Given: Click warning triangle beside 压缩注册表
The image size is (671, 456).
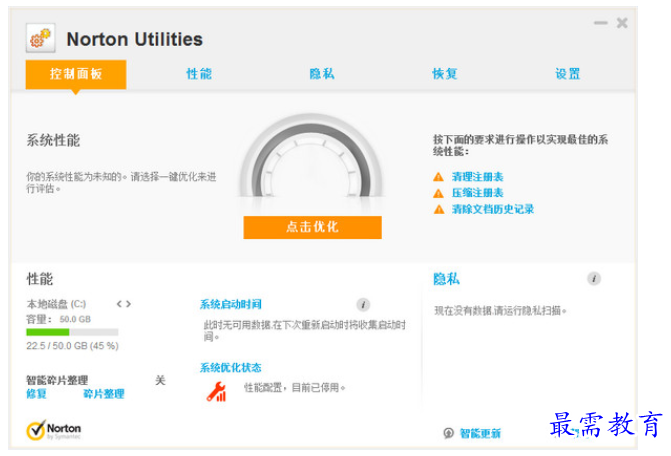Looking at the screenshot, I should pyautogui.click(x=439, y=193).
